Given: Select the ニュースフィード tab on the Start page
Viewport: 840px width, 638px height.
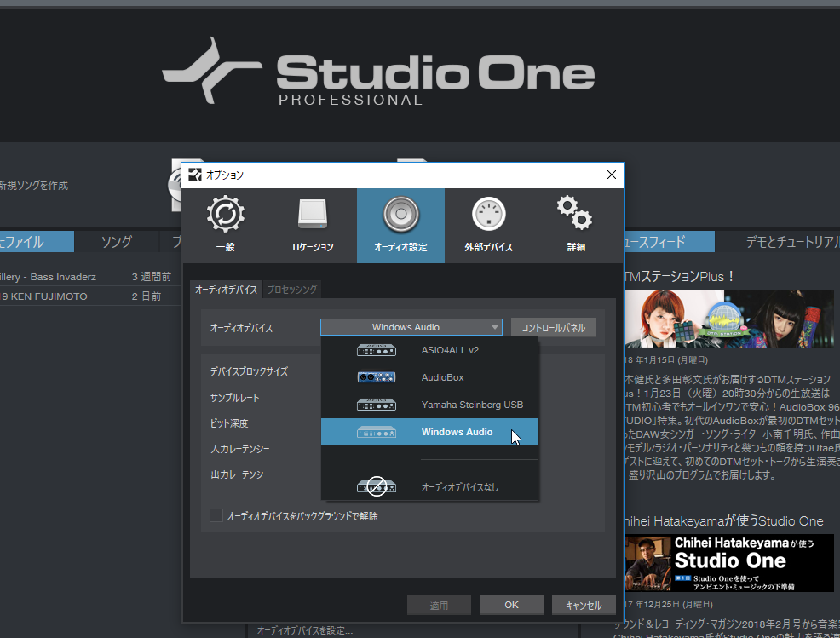Looking at the screenshot, I should click(670, 242).
